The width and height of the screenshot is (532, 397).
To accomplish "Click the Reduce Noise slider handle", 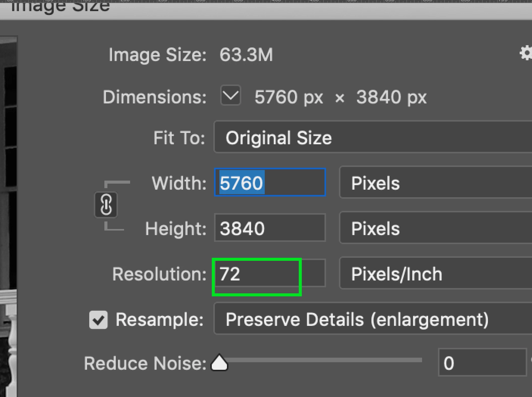I will (x=219, y=363).
